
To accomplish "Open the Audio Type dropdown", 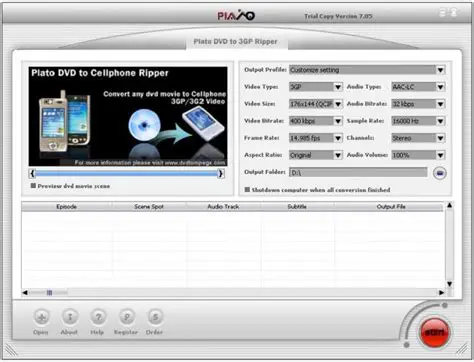I will tap(440, 87).
